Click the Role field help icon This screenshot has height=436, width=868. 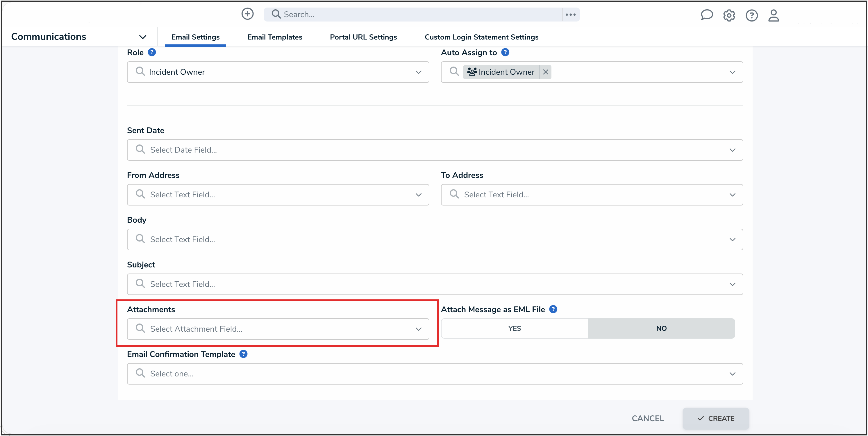click(x=152, y=52)
